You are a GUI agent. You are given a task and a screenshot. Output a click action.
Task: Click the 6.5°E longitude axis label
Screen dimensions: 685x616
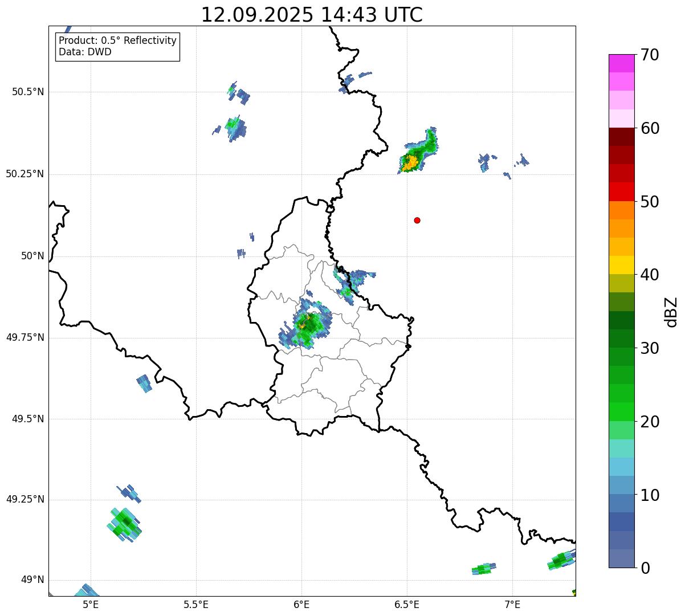pyautogui.click(x=407, y=604)
